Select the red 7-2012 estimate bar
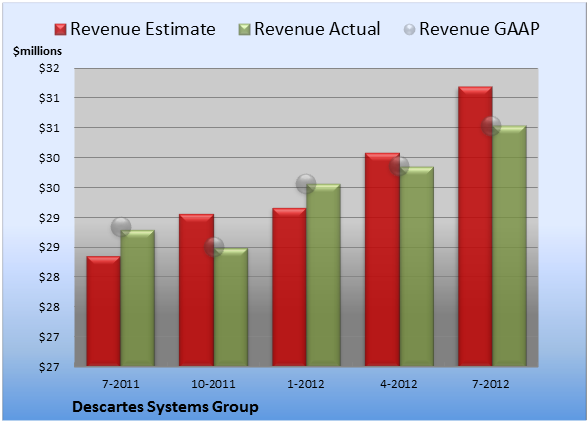 click(475, 226)
